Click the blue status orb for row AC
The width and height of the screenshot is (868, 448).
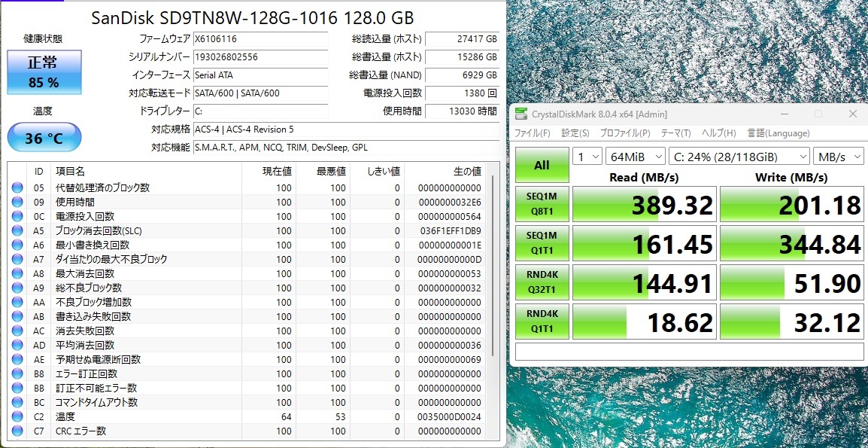coord(17,331)
